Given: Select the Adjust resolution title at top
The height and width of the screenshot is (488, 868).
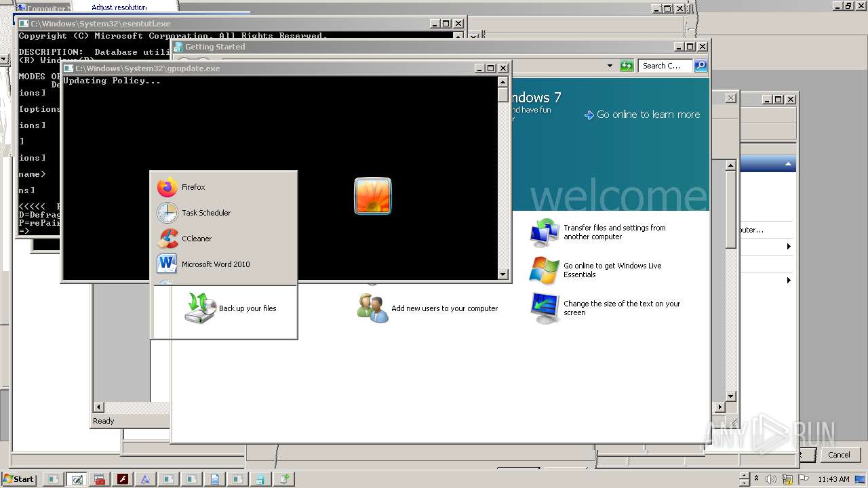Looking at the screenshot, I should click(x=119, y=7).
